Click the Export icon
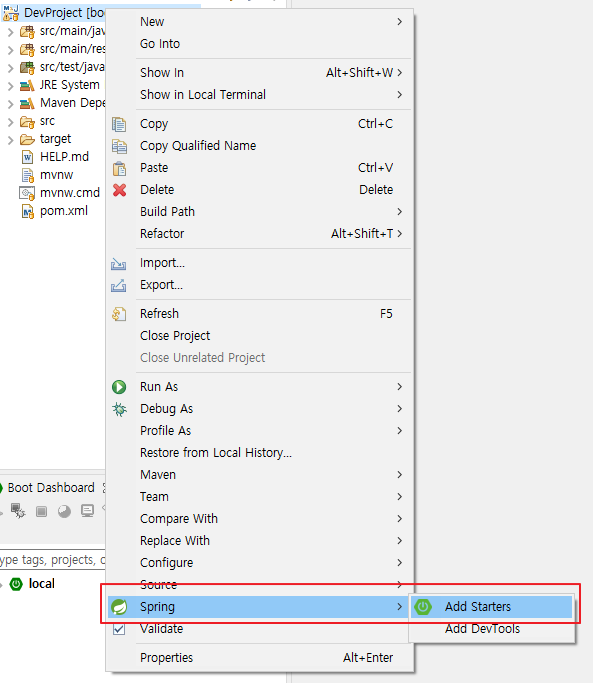 (x=119, y=285)
